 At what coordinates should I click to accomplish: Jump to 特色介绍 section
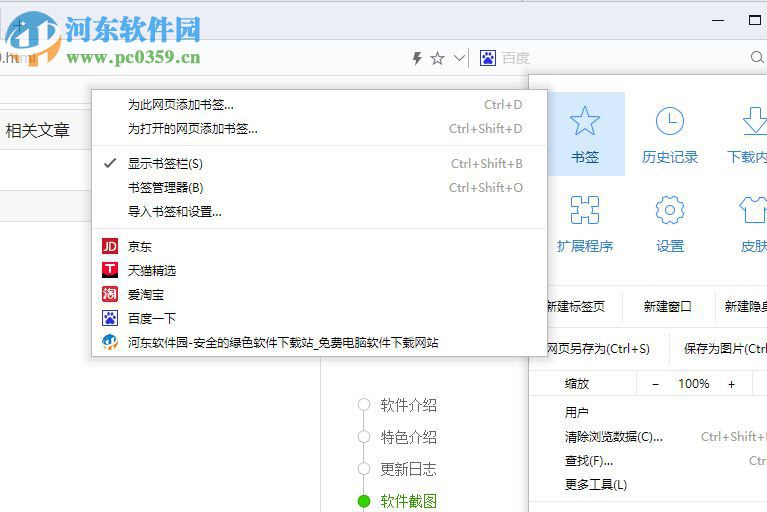click(x=408, y=437)
